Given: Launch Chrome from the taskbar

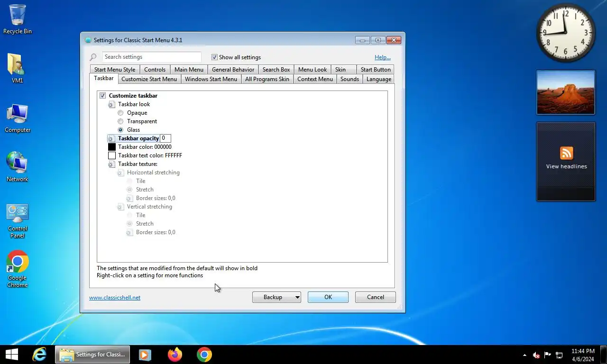Looking at the screenshot, I should (x=204, y=355).
